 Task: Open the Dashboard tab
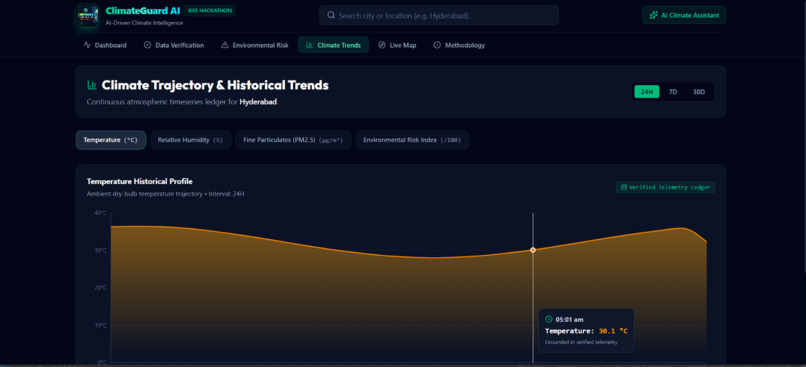tap(105, 45)
